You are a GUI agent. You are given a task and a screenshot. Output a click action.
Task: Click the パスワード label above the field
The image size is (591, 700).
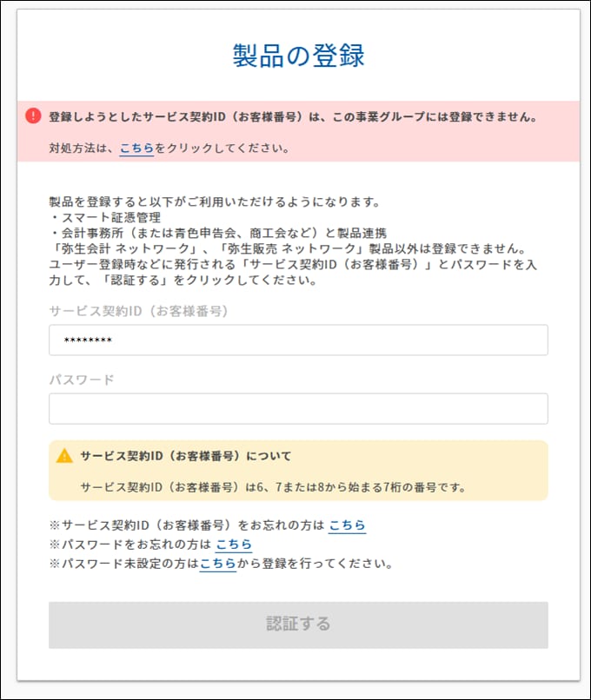pyautogui.click(x=82, y=380)
